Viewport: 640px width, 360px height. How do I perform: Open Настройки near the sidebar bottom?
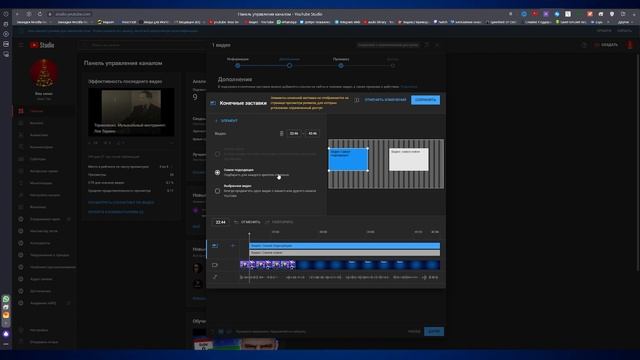[38, 330]
